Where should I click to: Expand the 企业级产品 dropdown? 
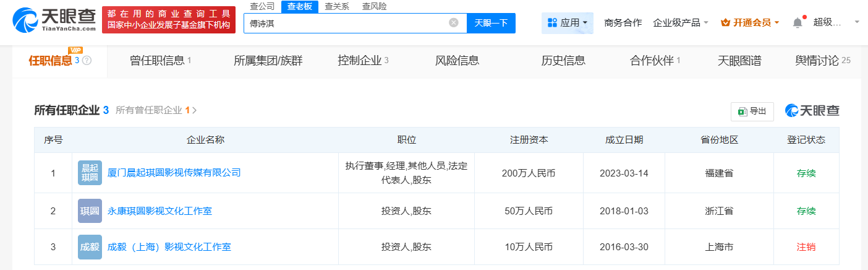coord(681,23)
